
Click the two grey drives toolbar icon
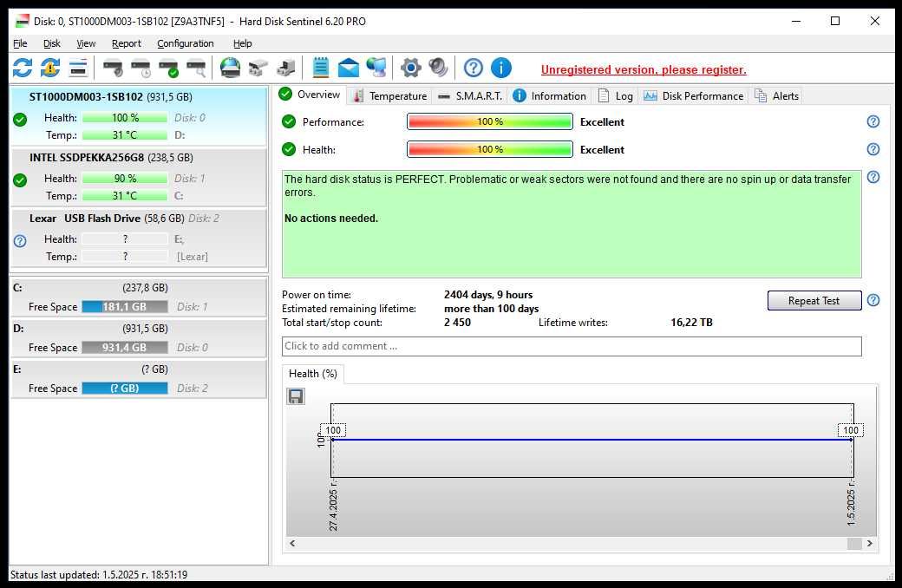click(x=258, y=68)
